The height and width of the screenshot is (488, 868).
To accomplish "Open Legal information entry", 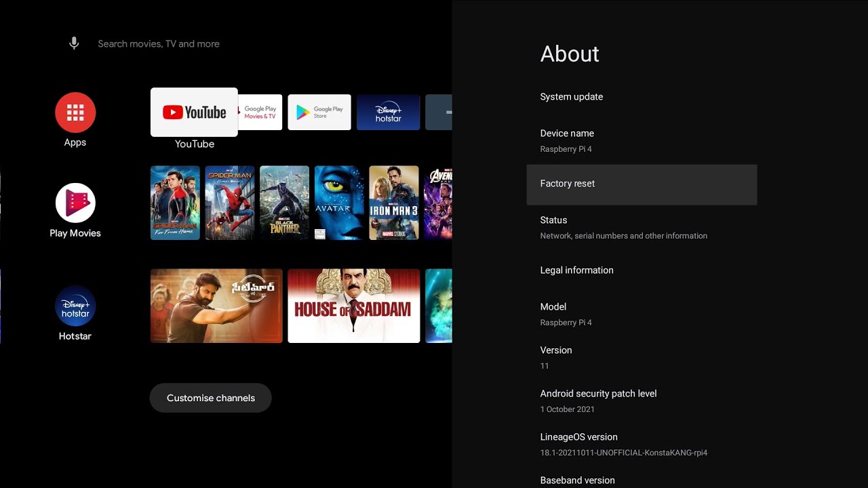I will (x=642, y=270).
